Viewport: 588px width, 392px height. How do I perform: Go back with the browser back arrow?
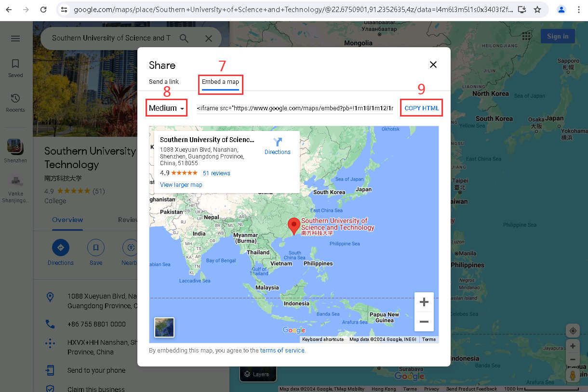point(9,10)
